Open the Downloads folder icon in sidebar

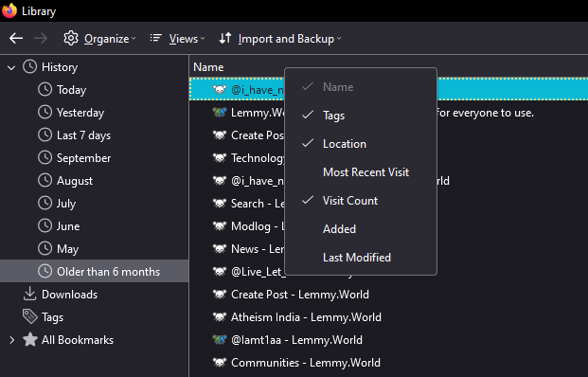[x=29, y=294]
